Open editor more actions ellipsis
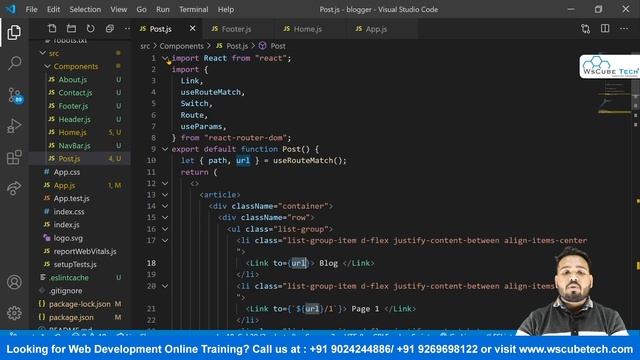Viewport: 640px width, 360px height. click(x=624, y=29)
